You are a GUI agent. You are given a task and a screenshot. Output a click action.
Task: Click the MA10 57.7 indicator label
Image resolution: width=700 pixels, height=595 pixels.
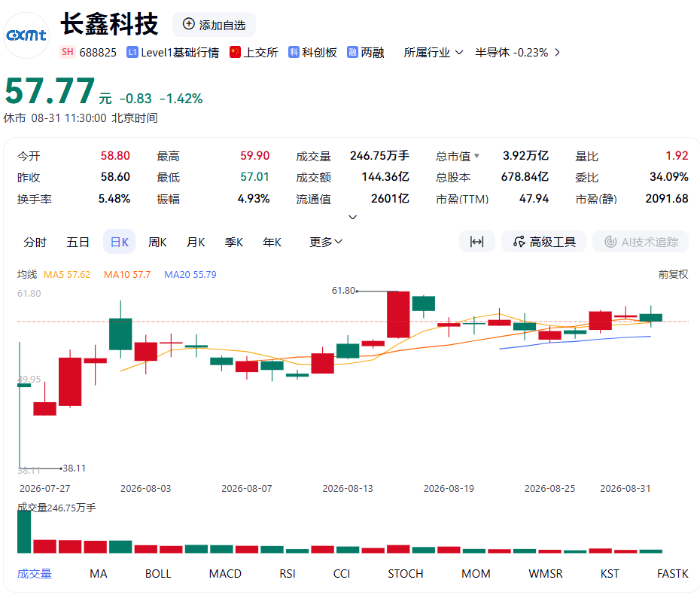click(127, 275)
